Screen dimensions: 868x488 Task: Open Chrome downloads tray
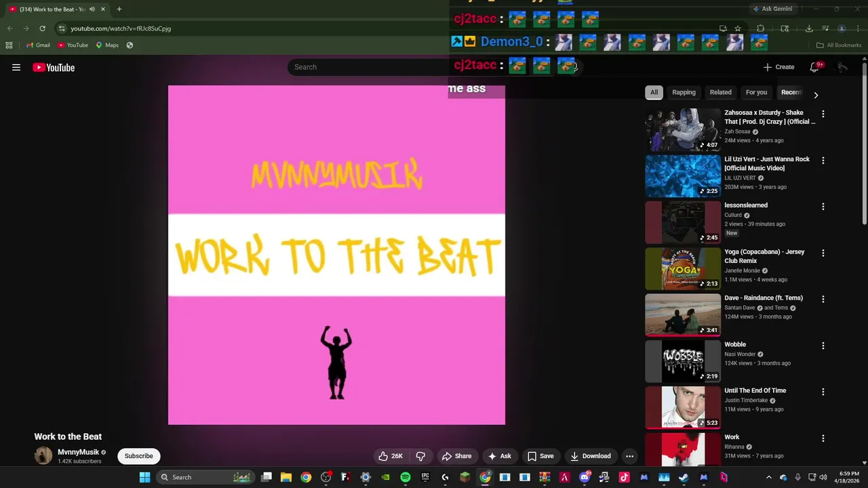point(809,28)
